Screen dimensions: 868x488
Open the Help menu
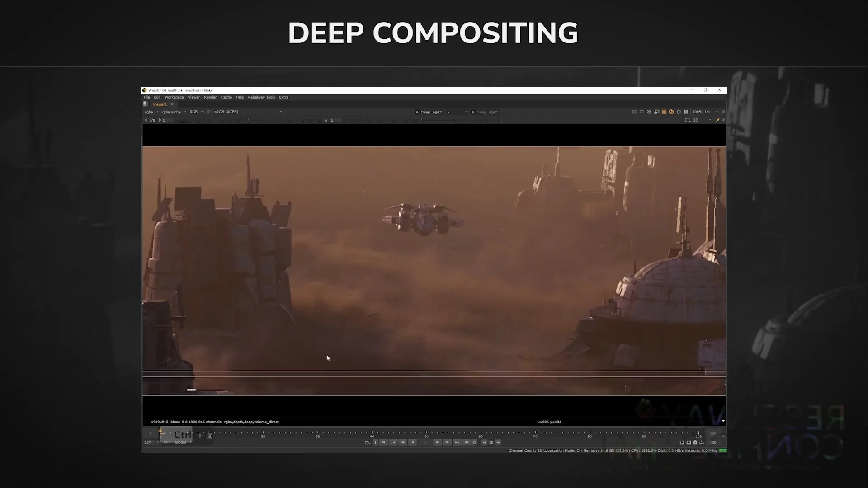[x=240, y=97]
